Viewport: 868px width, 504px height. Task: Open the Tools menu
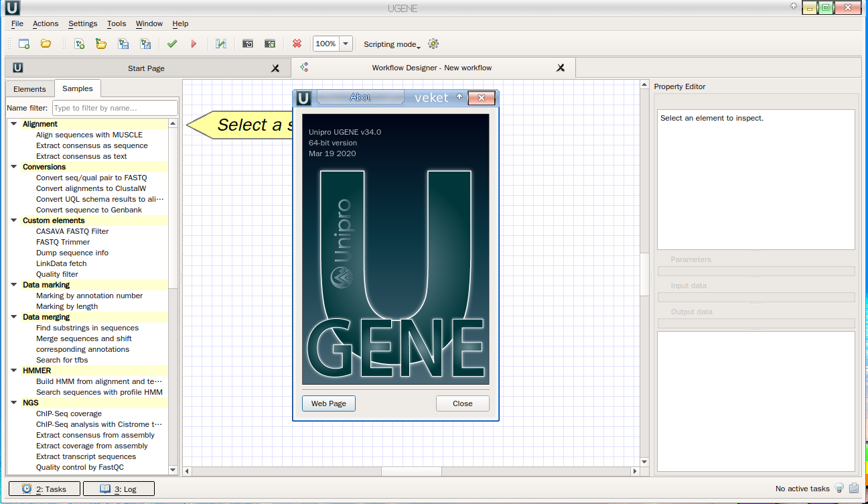[x=117, y=23]
